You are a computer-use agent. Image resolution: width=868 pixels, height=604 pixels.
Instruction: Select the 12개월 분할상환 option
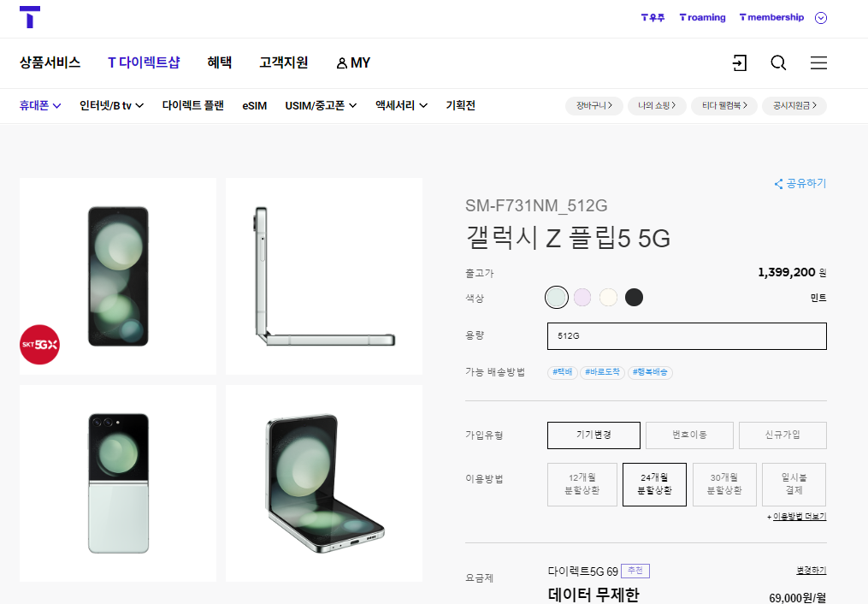click(x=582, y=484)
